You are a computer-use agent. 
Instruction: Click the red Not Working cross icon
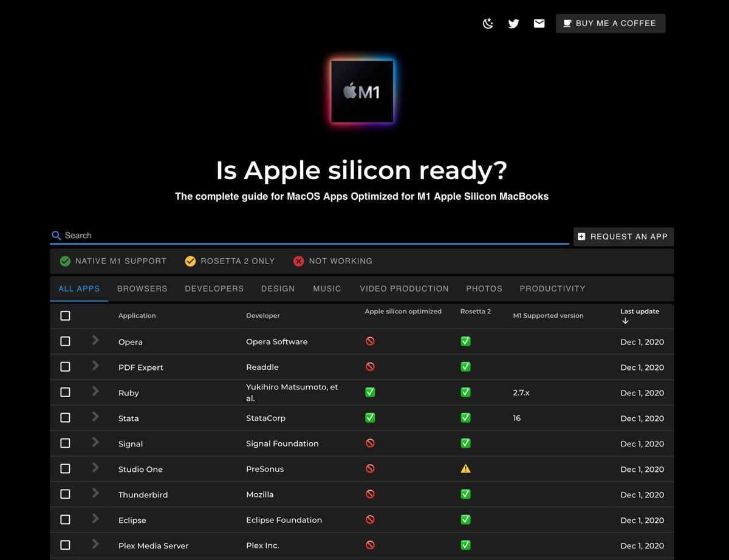click(x=298, y=261)
